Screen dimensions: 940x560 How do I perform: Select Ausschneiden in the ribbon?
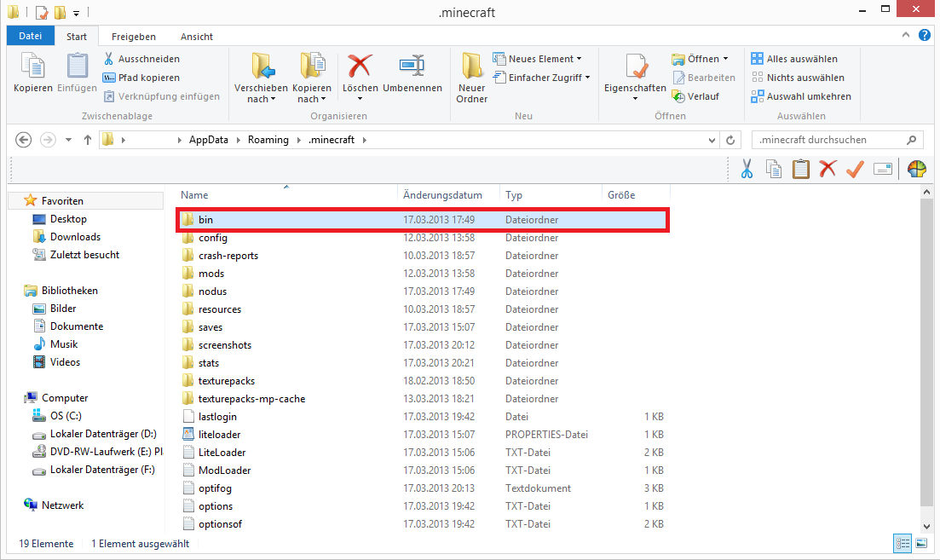pyautogui.click(x=141, y=59)
